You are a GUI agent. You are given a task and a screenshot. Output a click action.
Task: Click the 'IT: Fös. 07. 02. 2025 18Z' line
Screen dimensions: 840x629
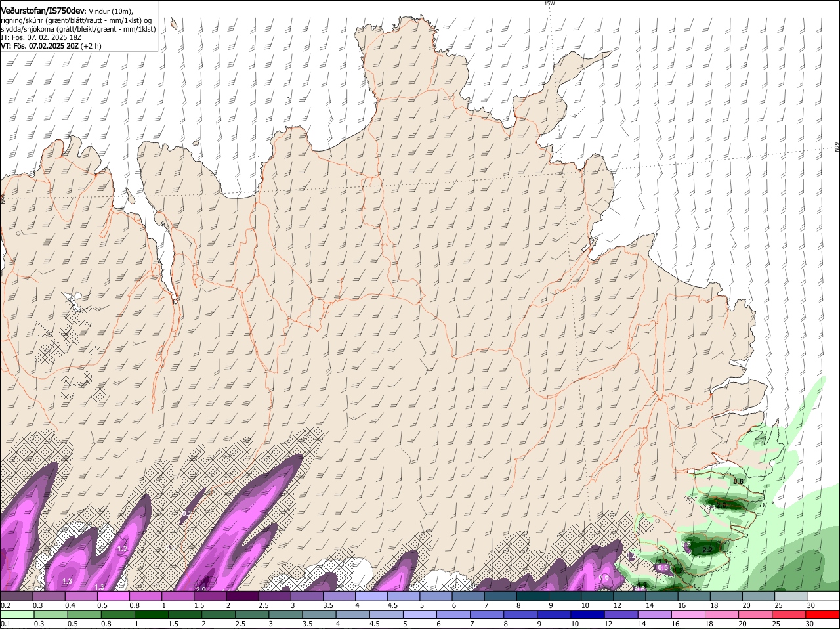coord(41,37)
